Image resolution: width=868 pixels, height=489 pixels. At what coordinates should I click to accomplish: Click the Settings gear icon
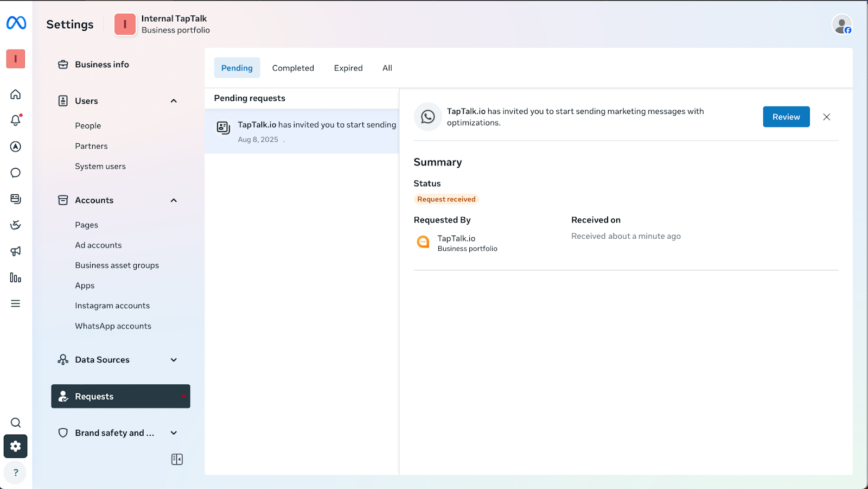pos(16,446)
